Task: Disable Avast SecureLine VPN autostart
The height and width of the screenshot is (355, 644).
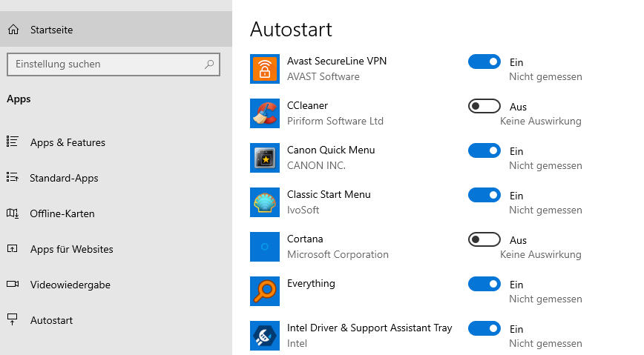Action: pos(484,62)
